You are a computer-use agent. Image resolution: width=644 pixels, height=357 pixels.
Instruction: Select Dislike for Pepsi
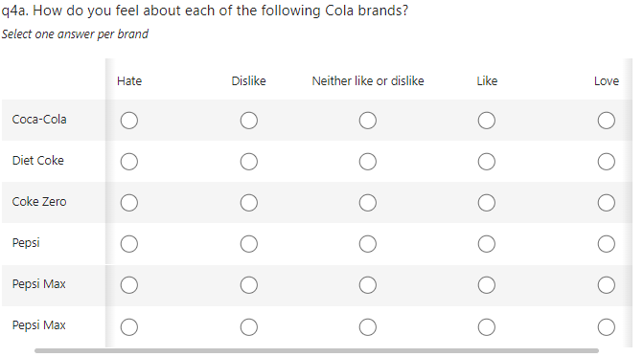[x=249, y=244]
